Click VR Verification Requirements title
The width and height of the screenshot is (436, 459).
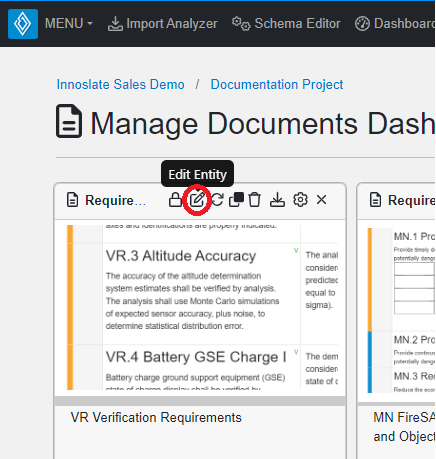(x=156, y=418)
